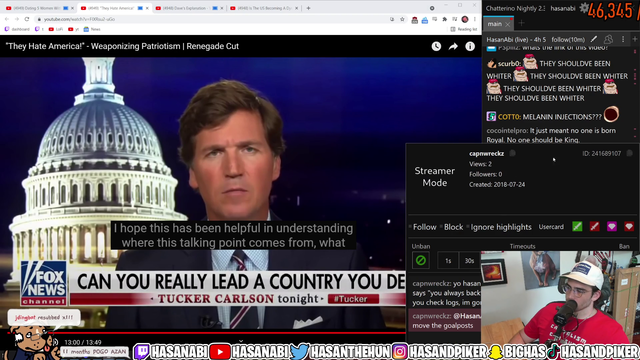Viewport: 640px width, 360px height.
Task: Open a new browser tab
Action: [308, 8]
